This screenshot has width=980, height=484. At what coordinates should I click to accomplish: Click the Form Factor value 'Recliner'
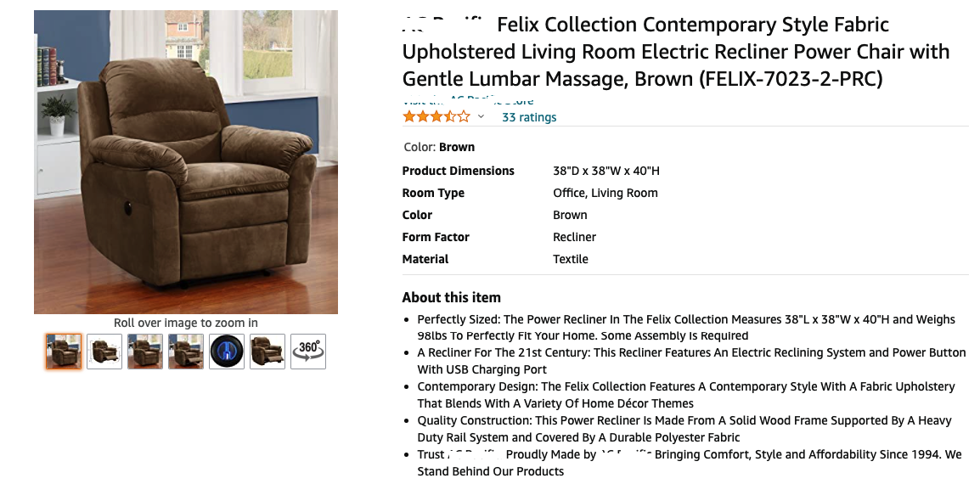pyautogui.click(x=574, y=237)
